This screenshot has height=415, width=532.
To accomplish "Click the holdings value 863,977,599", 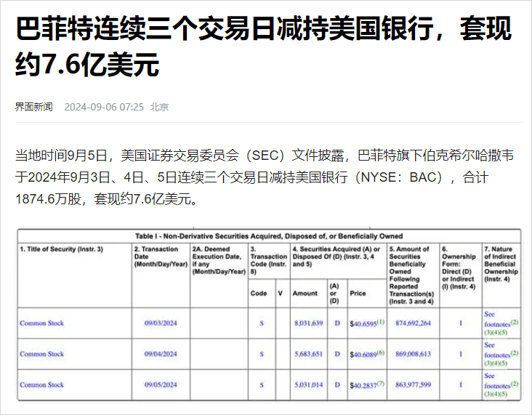I will click(x=413, y=384).
